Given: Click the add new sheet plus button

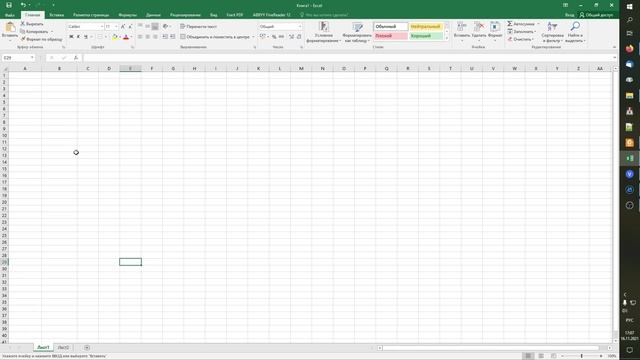Looking at the screenshot, I should click(87, 348).
